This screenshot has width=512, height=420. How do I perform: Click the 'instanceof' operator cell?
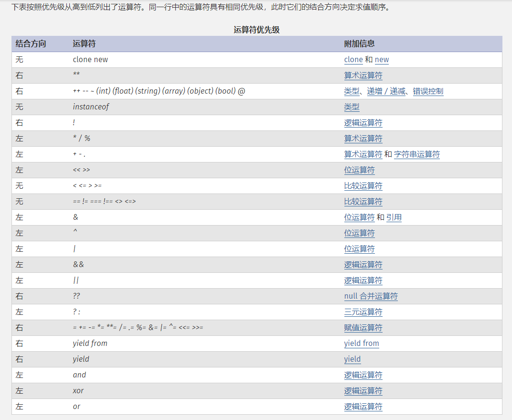(x=91, y=107)
